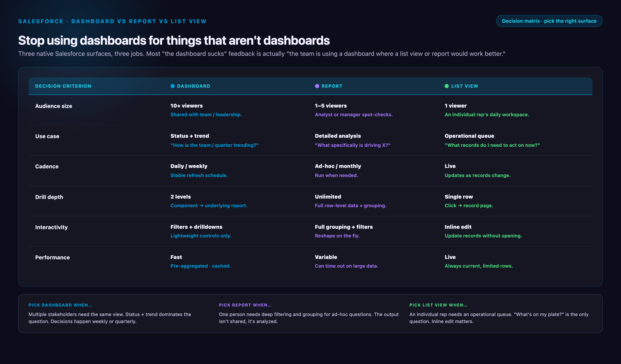Click the "PICK LIST VIEW WHEN…" heading
This screenshot has height=364, width=621.
coord(438,305)
